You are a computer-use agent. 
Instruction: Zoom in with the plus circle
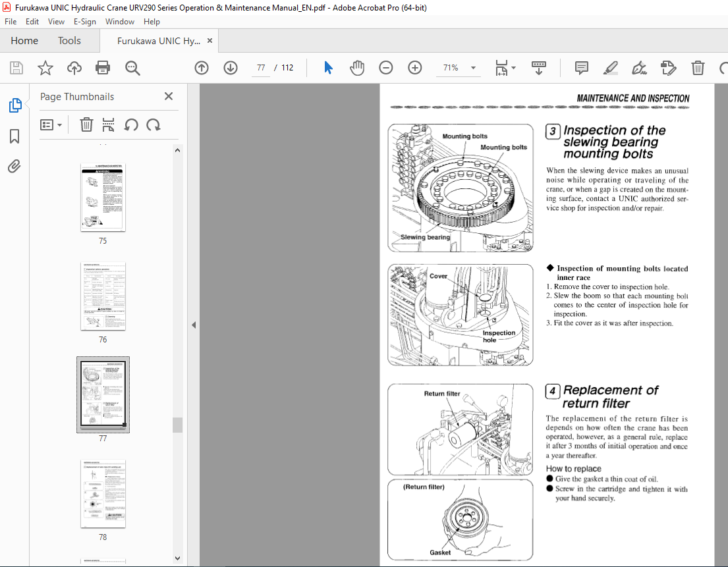(415, 68)
